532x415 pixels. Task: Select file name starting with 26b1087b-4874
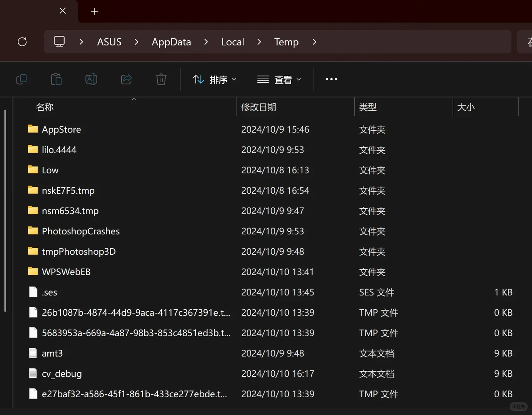[x=136, y=313]
